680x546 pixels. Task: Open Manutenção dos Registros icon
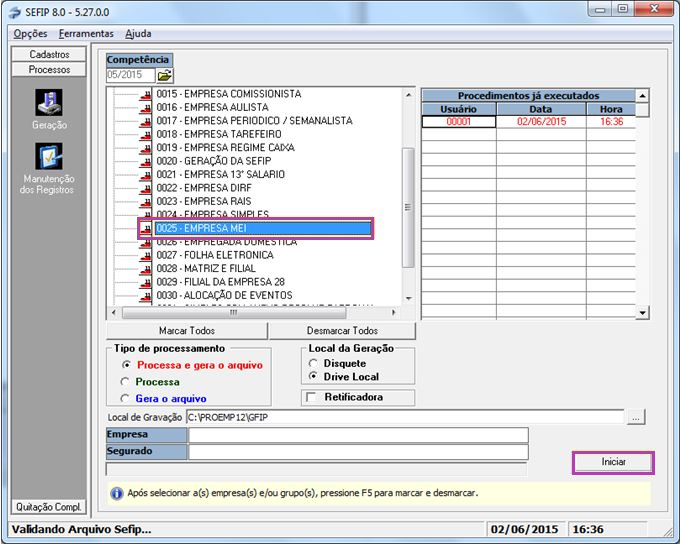click(x=49, y=158)
